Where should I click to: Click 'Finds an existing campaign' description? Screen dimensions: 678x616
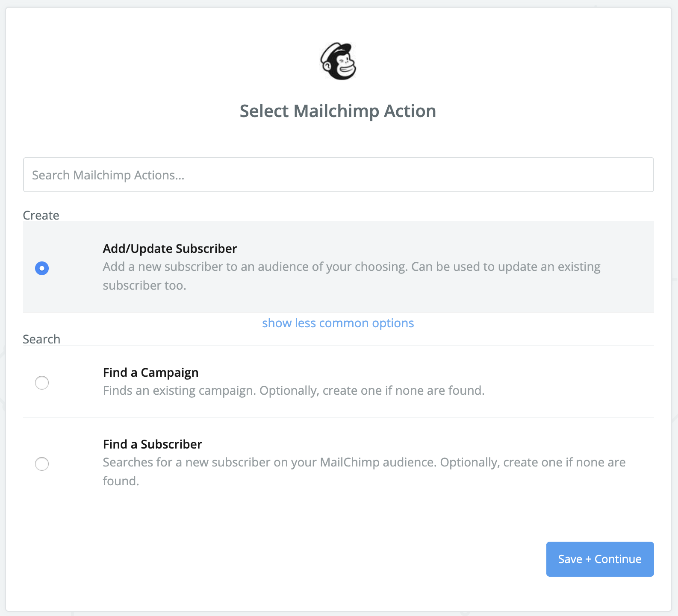coord(294,390)
